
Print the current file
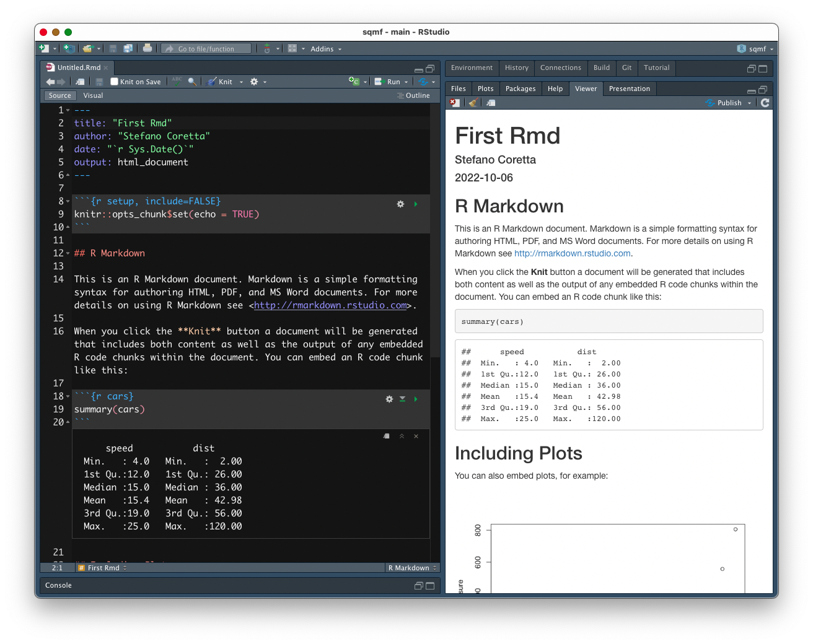click(147, 48)
